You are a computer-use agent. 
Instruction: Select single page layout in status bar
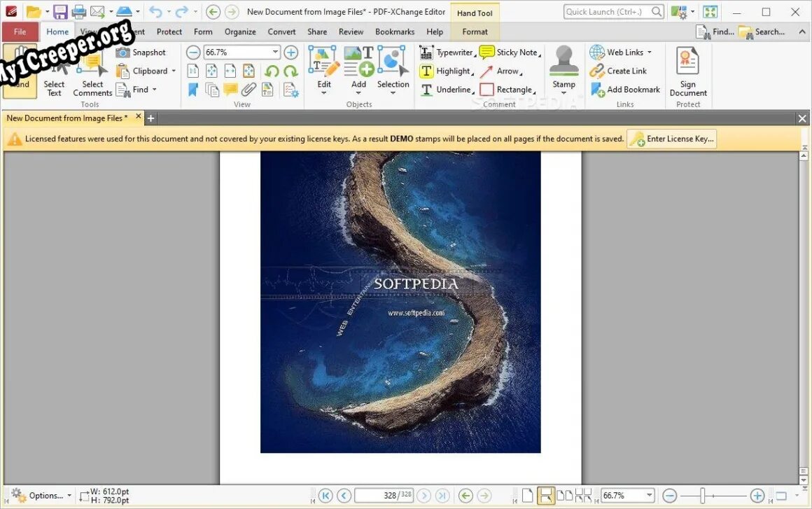(x=527, y=496)
